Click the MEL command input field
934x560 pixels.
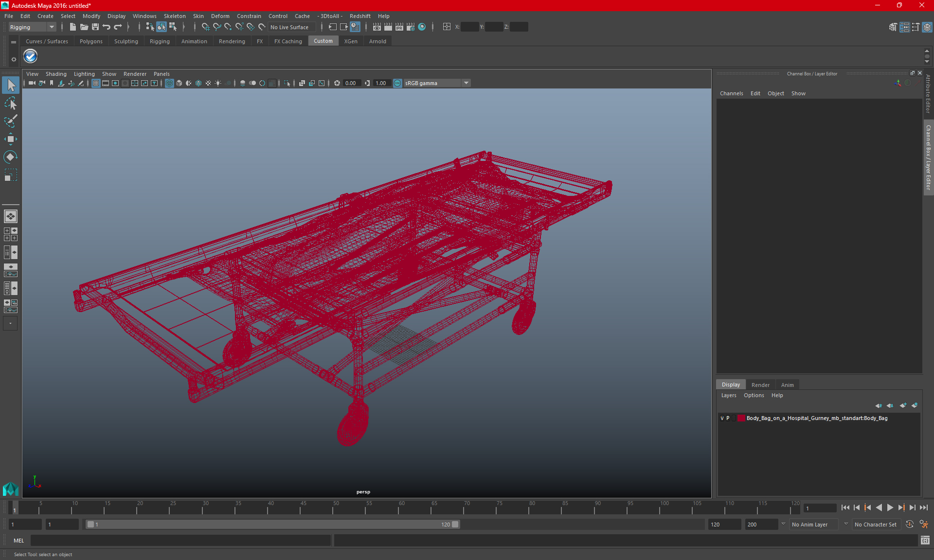tap(180, 540)
